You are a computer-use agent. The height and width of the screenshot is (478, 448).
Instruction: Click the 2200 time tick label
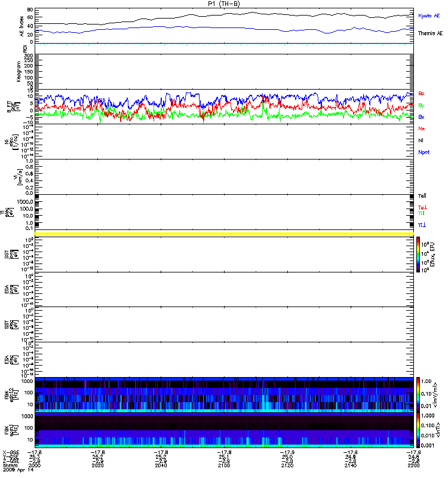coord(413,465)
